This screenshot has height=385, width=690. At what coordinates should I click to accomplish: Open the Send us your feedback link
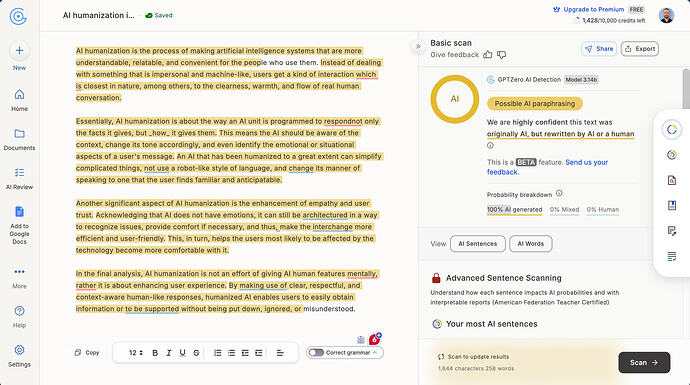pyautogui.click(x=547, y=167)
